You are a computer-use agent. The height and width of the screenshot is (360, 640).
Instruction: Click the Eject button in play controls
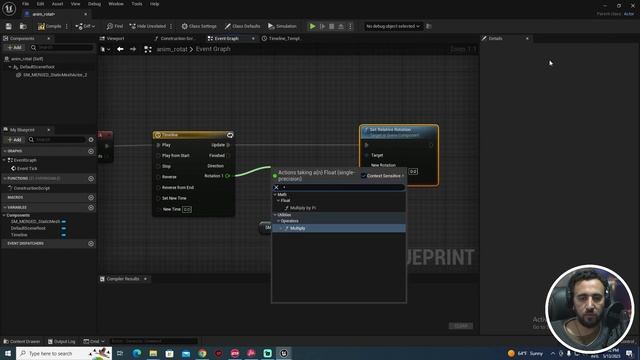tap(341, 26)
